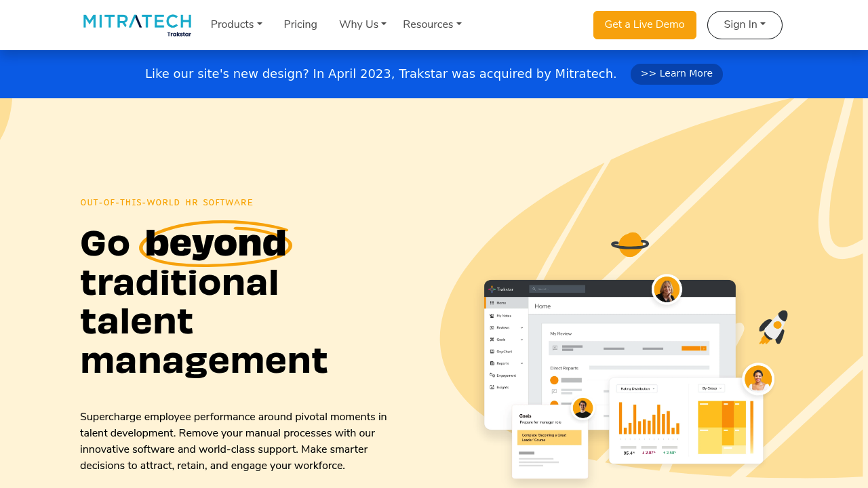Viewport: 868px width, 488px height.
Task: Click the Org Chart icon in mockup sidebar
Action: pyautogui.click(x=492, y=352)
